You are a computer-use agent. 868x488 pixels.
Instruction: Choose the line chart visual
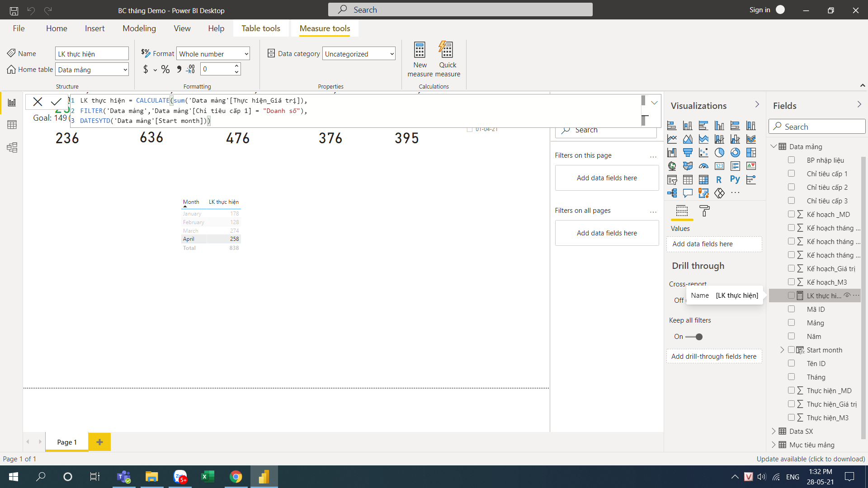(x=672, y=139)
